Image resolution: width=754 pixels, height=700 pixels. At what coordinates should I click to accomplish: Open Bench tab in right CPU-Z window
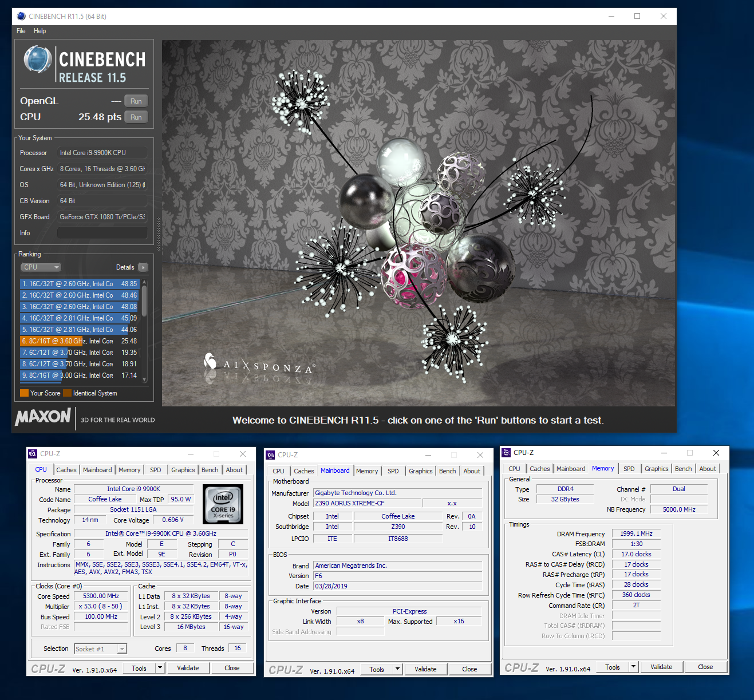pos(684,469)
